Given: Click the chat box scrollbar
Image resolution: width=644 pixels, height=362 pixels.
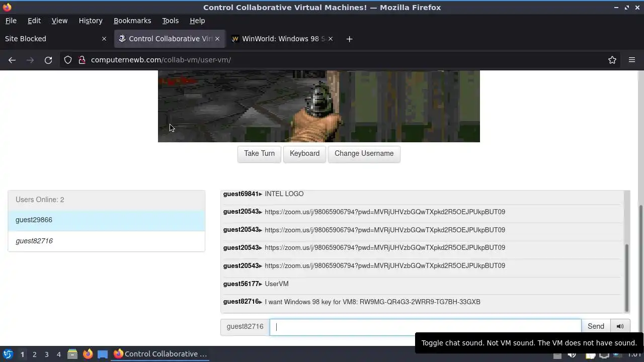Looking at the screenshot, I should 627,278.
